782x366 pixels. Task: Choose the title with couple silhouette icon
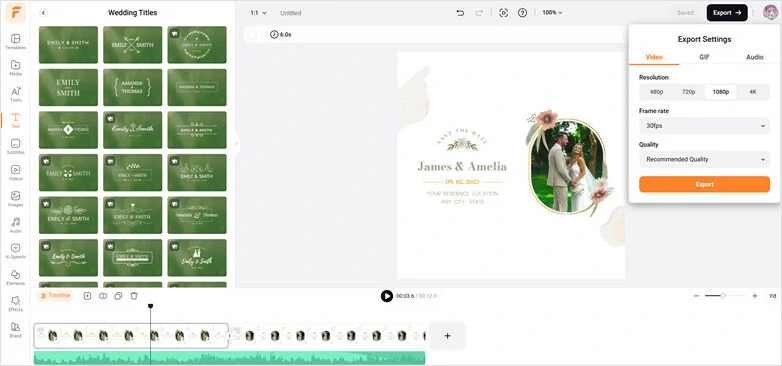(x=197, y=257)
